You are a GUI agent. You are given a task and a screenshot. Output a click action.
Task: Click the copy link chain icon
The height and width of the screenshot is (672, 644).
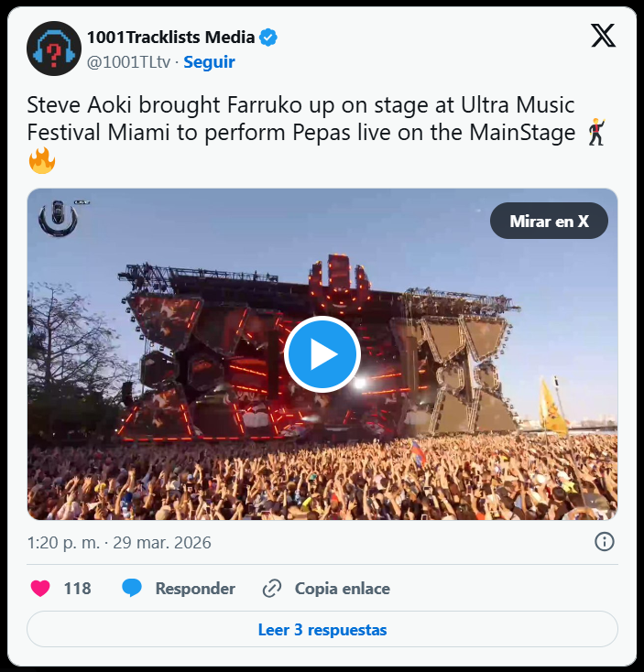pyautogui.click(x=272, y=589)
